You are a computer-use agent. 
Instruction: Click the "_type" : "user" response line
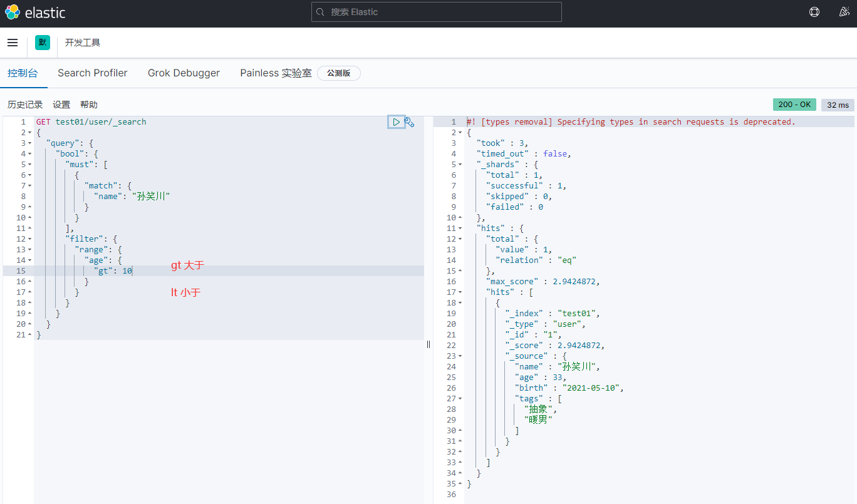point(546,324)
